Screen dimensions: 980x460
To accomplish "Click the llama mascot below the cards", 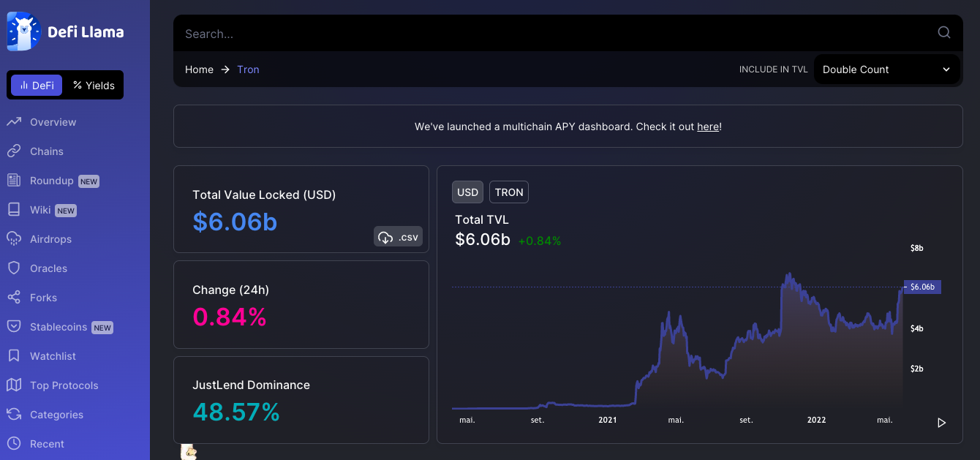I will click(189, 452).
